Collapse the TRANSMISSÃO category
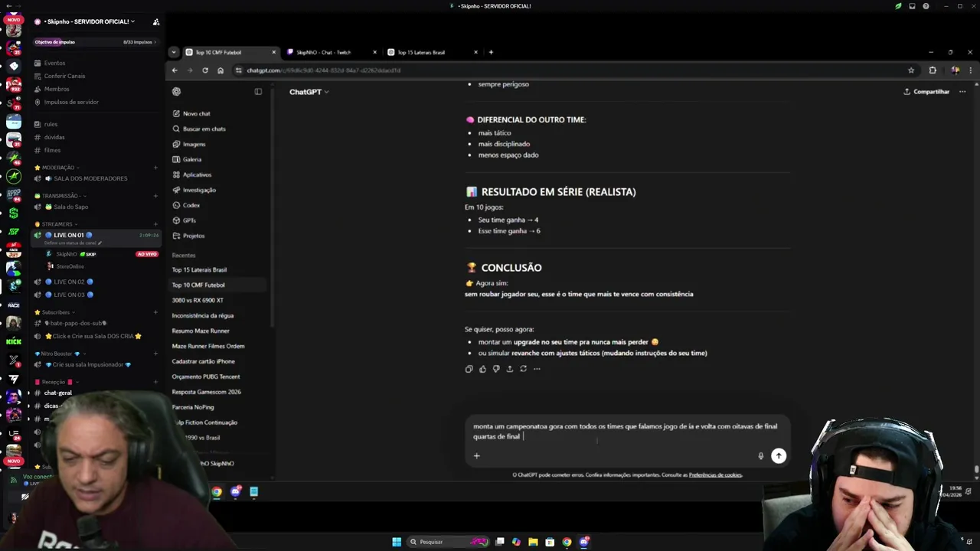The width and height of the screenshot is (980, 551). 60,196
